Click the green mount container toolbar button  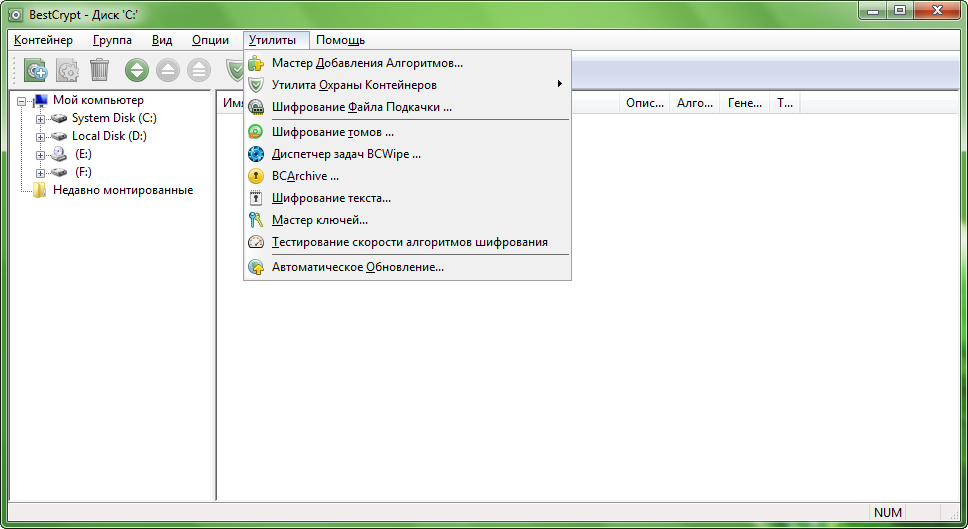(x=137, y=70)
